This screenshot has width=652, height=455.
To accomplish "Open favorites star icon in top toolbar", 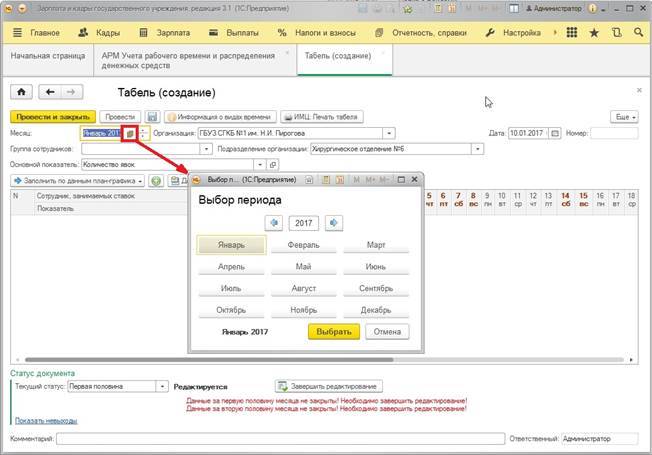I will [x=594, y=33].
